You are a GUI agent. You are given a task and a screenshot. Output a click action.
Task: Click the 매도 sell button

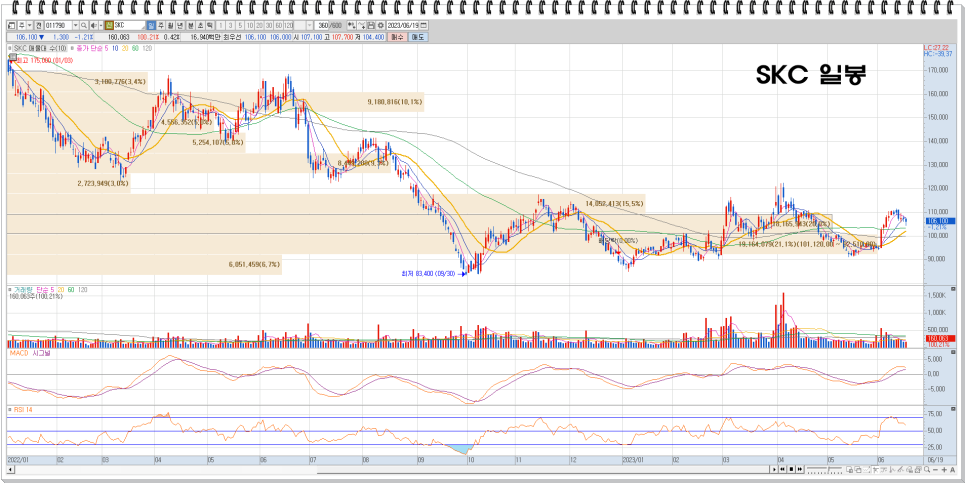[x=418, y=37]
